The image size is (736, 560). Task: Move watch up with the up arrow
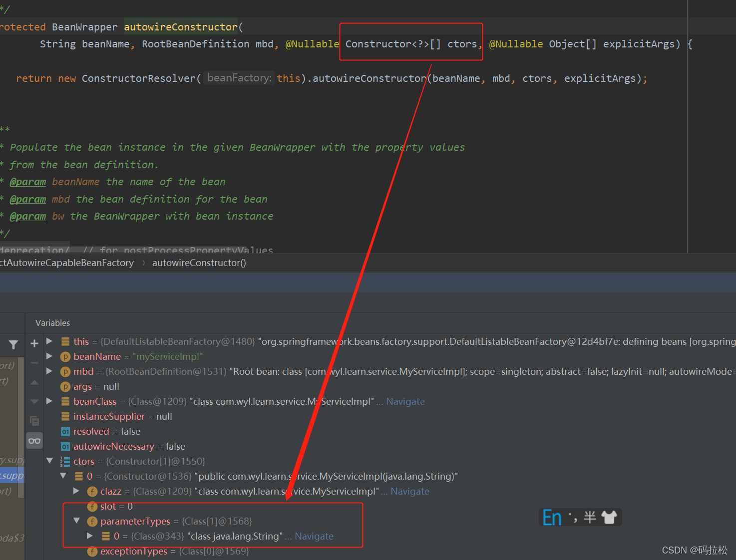tap(34, 382)
